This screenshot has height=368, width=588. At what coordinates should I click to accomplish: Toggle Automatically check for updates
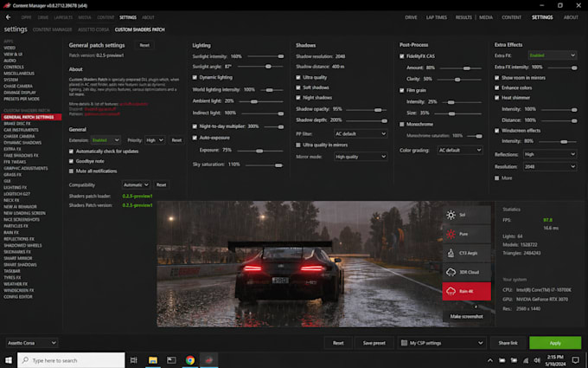click(x=71, y=152)
